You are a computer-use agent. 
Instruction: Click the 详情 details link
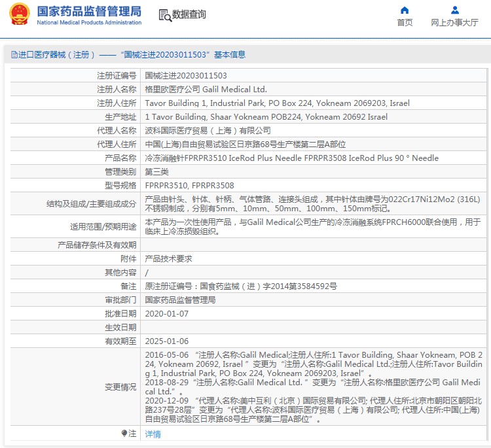153,434
